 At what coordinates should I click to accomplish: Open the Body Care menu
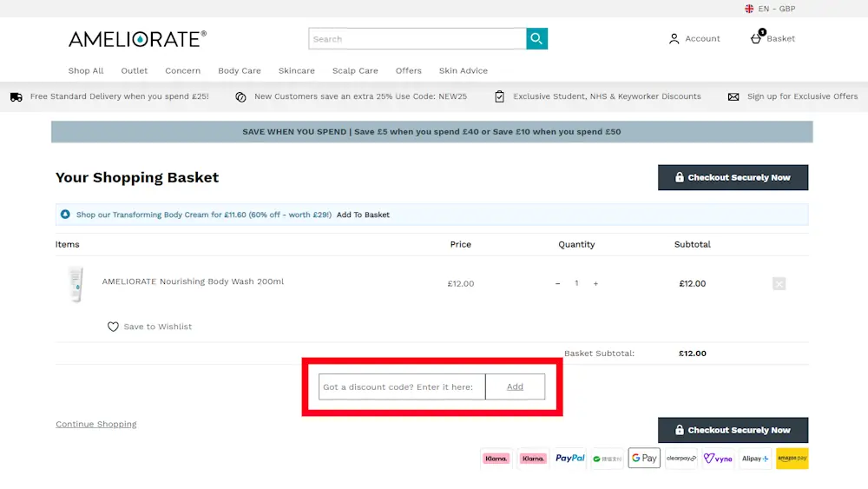(x=240, y=71)
